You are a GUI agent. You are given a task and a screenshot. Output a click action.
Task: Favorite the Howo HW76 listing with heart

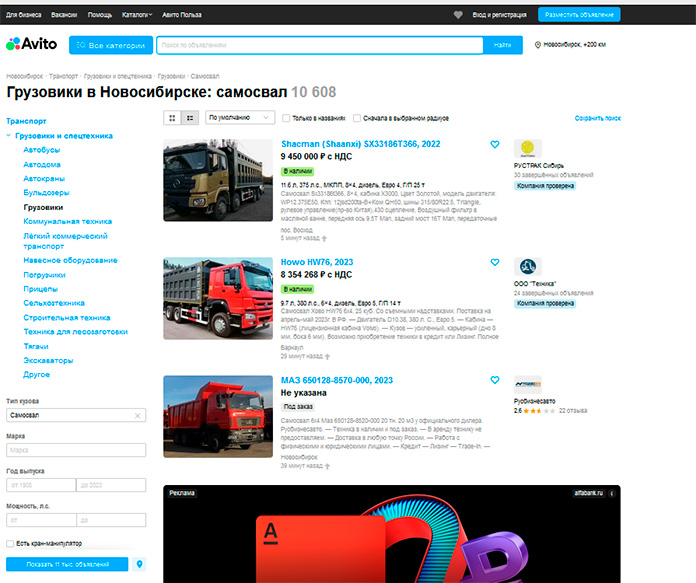(495, 263)
